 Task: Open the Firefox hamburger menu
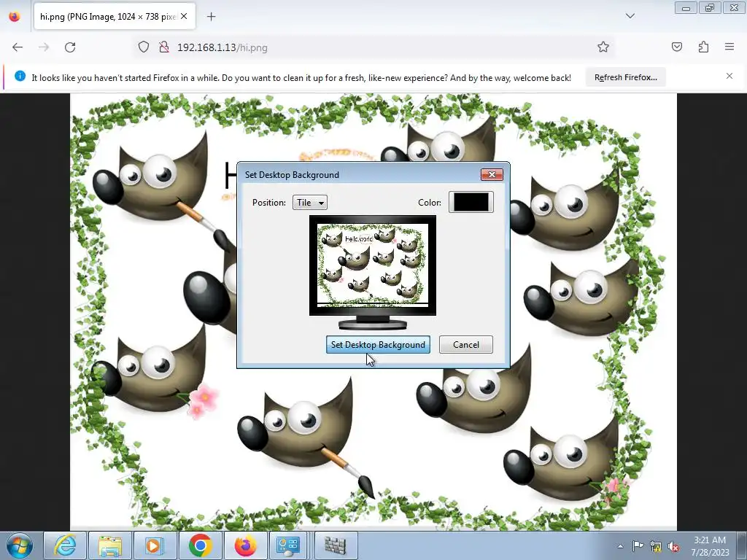pos(729,47)
